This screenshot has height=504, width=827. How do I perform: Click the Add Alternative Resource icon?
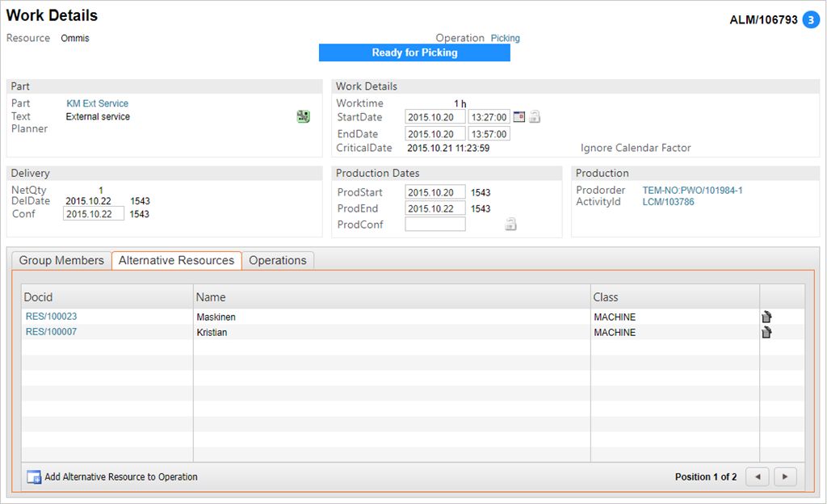(x=33, y=477)
